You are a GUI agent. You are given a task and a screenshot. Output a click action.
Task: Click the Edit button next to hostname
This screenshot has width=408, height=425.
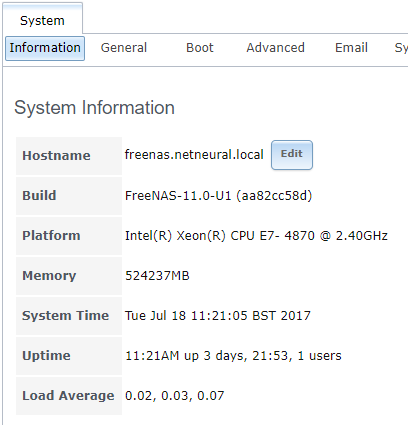292,155
